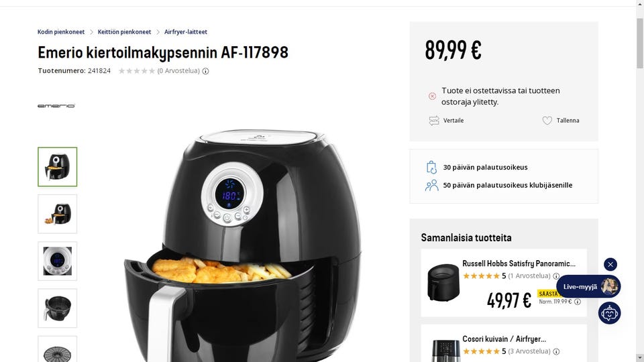The width and height of the screenshot is (644, 362).
Task: Click info icon beside Russell Hobbs rating
Action: [x=556, y=276]
